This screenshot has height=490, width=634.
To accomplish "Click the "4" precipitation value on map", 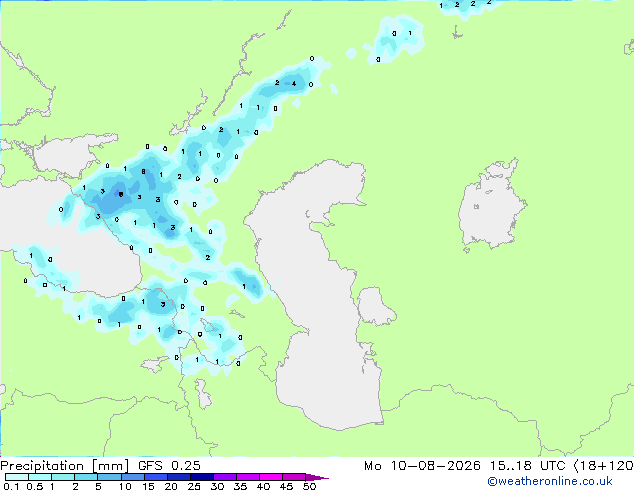I will [x=294, y=84].
